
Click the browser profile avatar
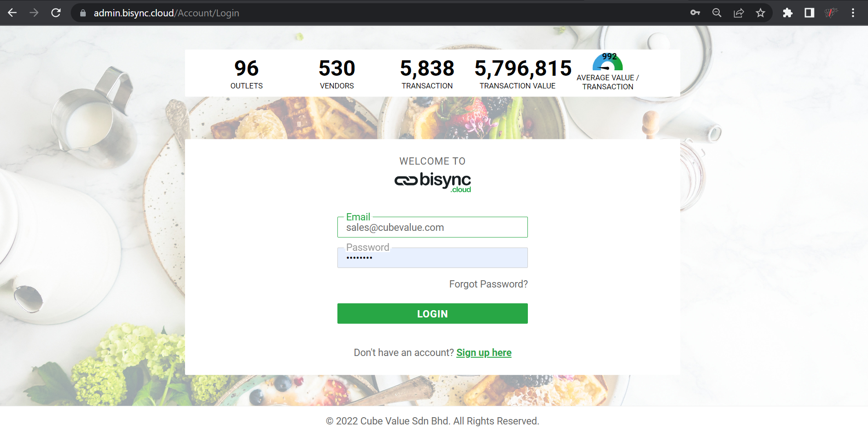point(831,13)
